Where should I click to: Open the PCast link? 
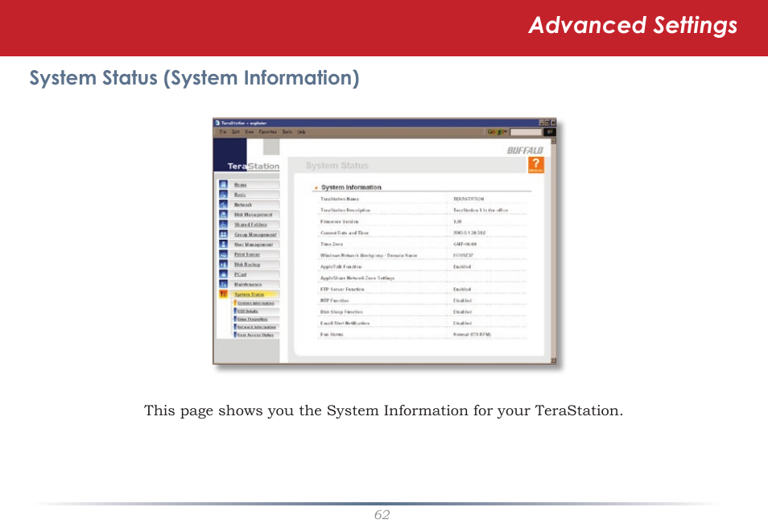pyautogui.click(x=240, y=274)
